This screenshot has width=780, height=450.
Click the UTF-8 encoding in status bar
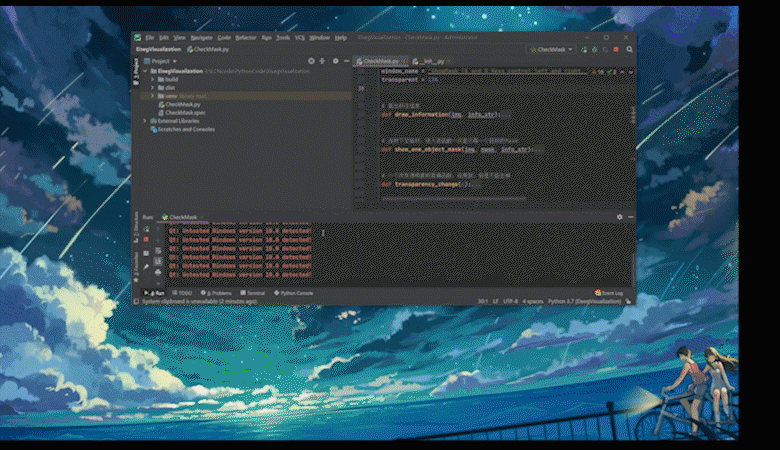tap(510, 301)
